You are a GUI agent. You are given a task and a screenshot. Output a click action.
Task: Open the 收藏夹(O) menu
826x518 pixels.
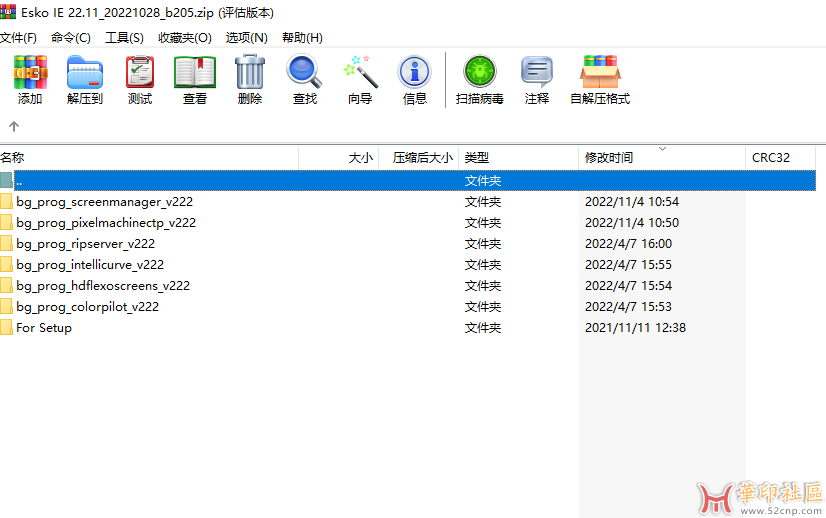185,37
